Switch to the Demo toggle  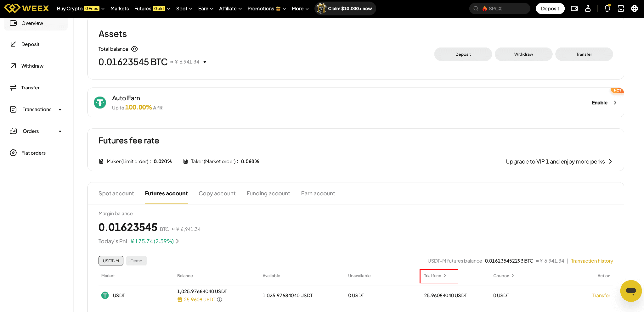(136, 261)
